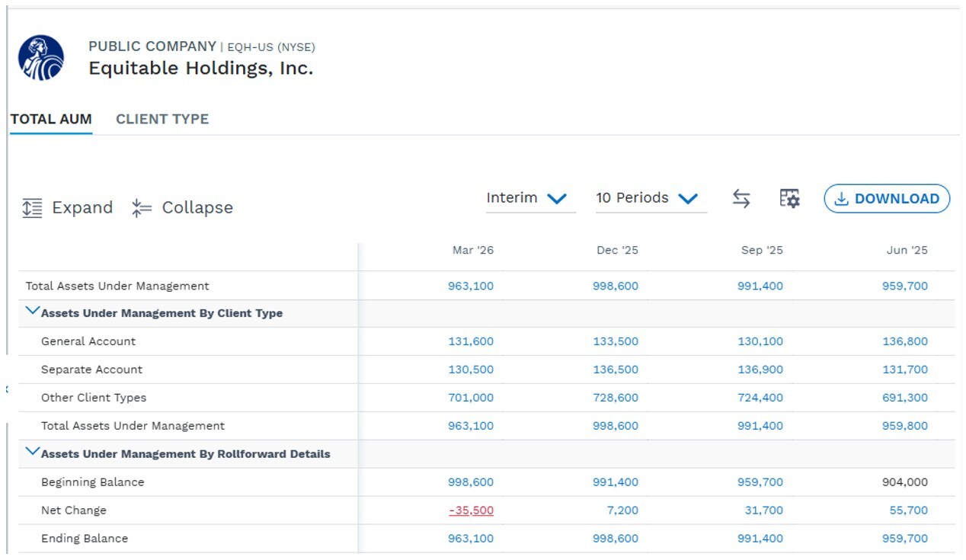Click Other Client Types value 724,400
This screenshot has width=966, height=560.
click(x=760, y=398)
